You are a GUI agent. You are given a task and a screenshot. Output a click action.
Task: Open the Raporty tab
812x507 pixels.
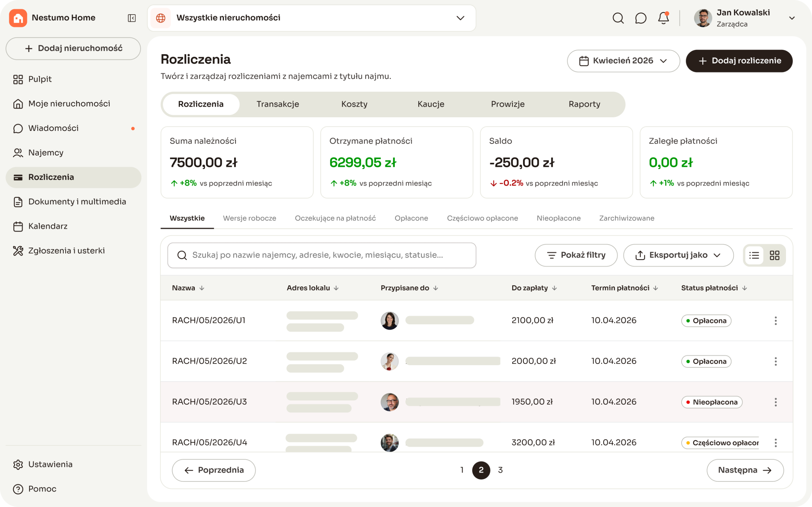click(x=584, y=104)
